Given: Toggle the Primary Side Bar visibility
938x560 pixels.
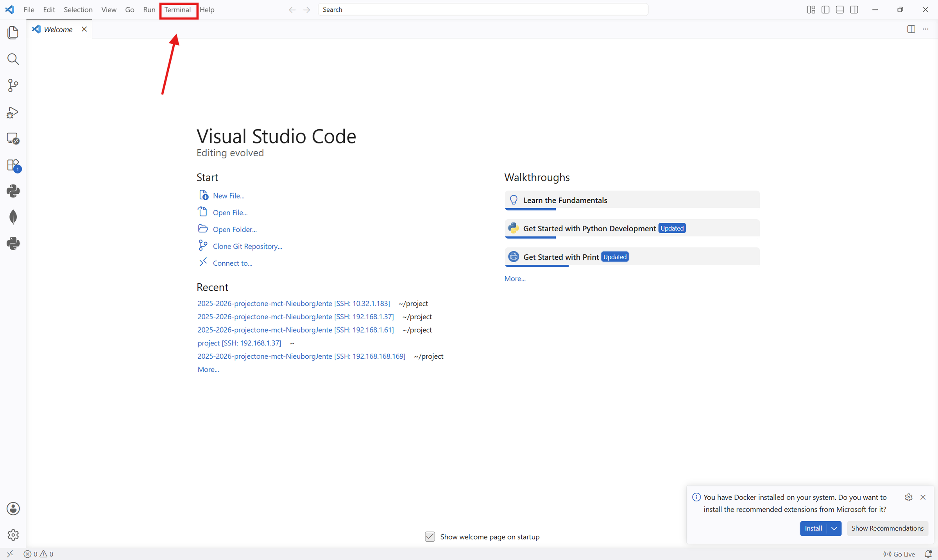Looking at the screenshot, I should [x=825, y=10].
